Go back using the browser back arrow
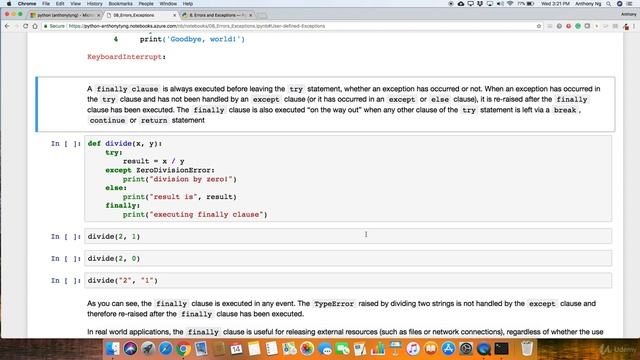 pyautogui.click(x=7, y=26)
